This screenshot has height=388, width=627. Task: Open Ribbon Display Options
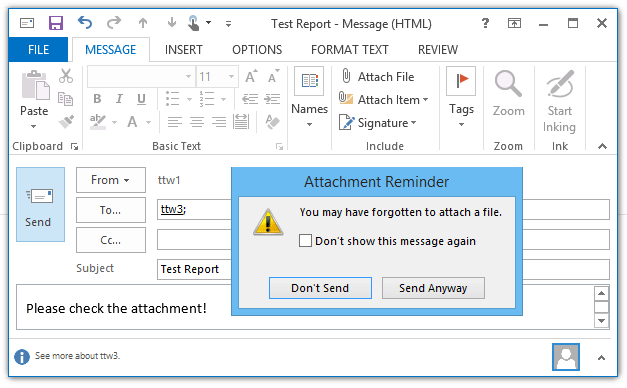[x=514, y=23]
